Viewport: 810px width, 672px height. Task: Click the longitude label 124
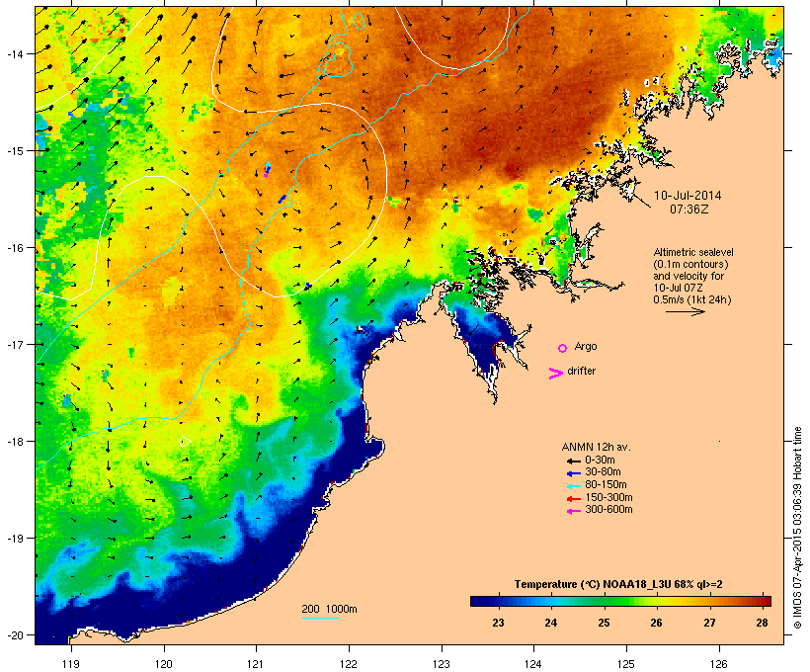tap(533, 664)
